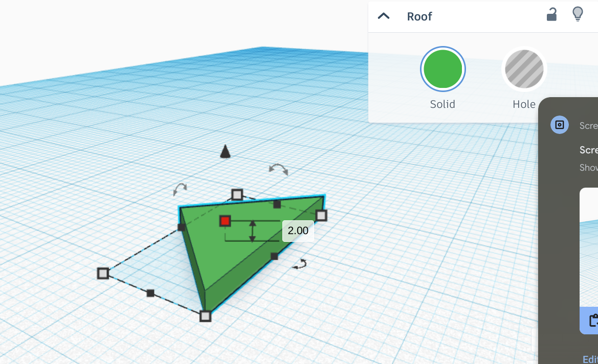598x364 pixels.
Task: Select the Hole material option
Action: pos(524,69)
